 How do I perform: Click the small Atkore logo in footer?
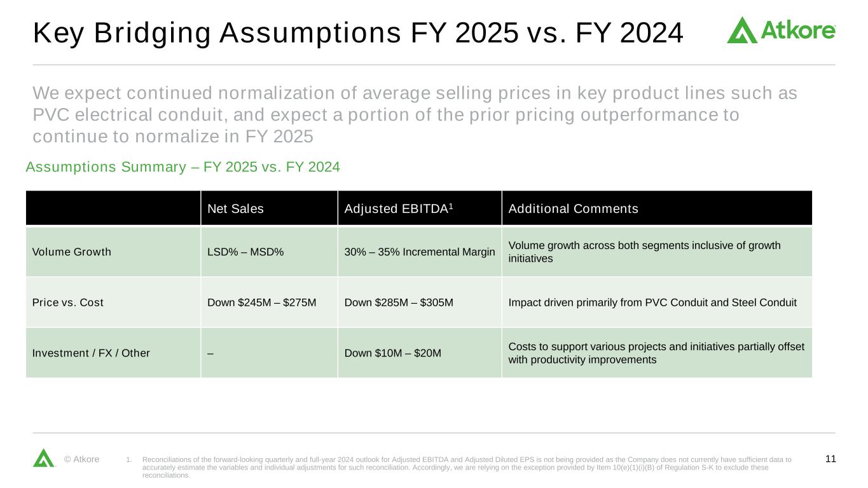pos(44,458)
